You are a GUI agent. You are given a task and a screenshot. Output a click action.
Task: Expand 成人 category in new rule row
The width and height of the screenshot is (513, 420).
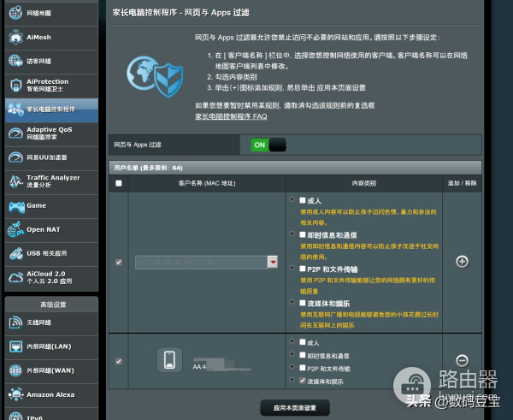292,199
